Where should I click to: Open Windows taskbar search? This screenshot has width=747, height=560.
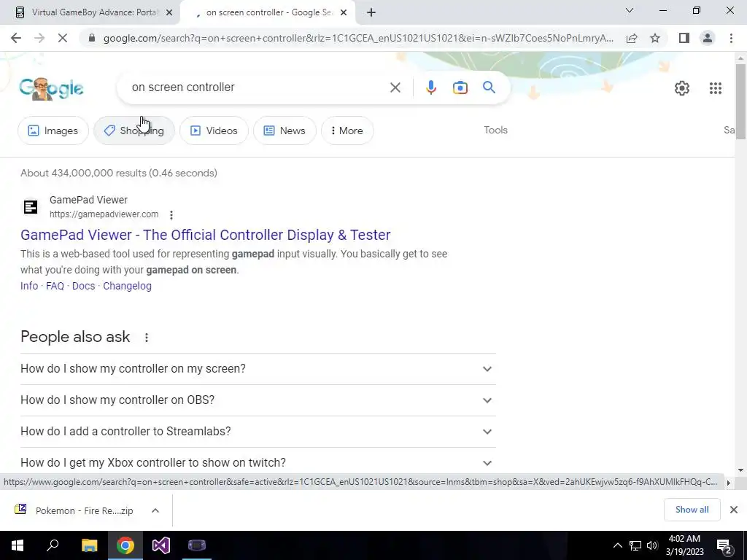pyautogui.click(x=53, y=545)
